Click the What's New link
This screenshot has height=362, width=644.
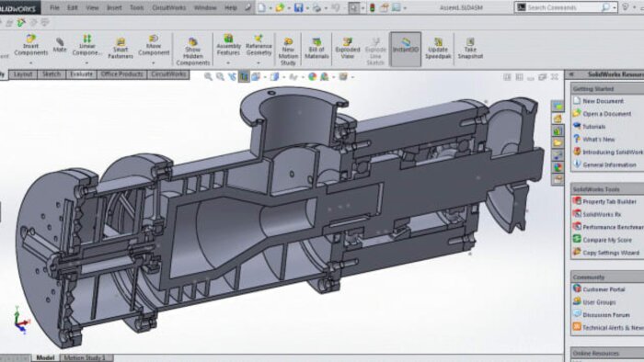coord(598,140)
